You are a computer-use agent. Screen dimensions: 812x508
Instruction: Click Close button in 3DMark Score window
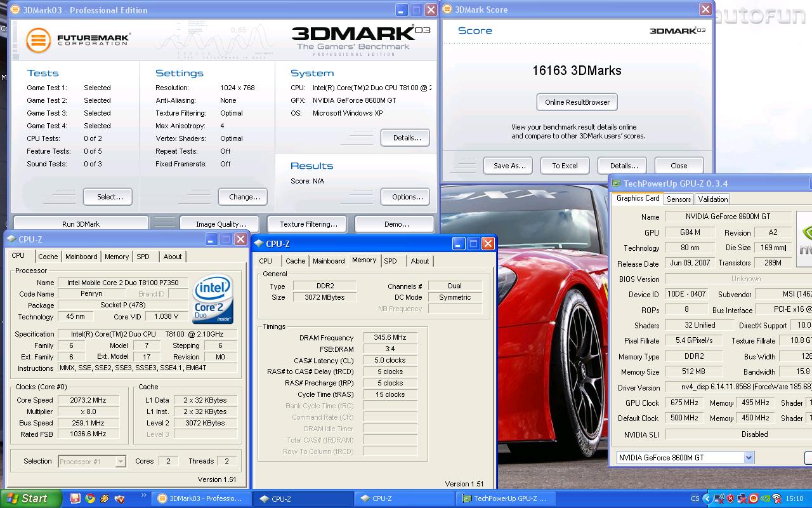(679, 166)
